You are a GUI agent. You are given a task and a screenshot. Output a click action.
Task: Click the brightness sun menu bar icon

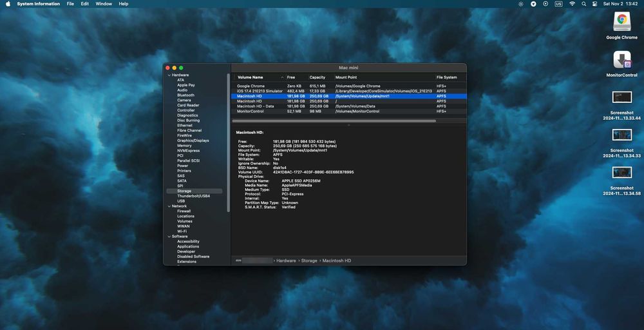coord(521,4)
